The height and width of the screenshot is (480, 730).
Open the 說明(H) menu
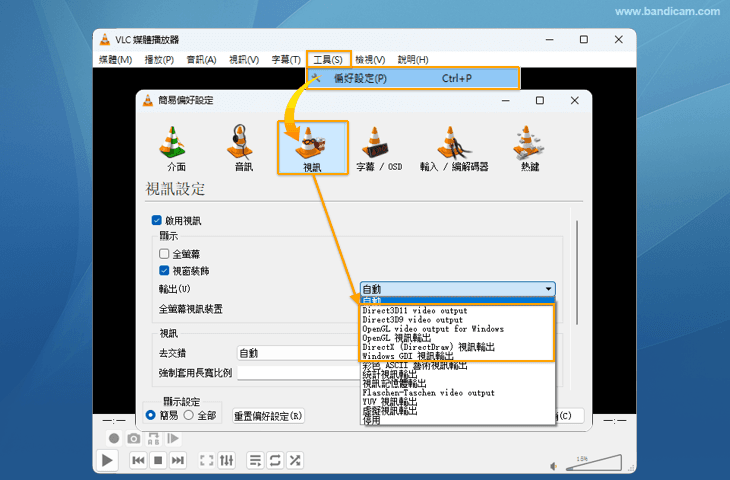(x=413, y=60)
